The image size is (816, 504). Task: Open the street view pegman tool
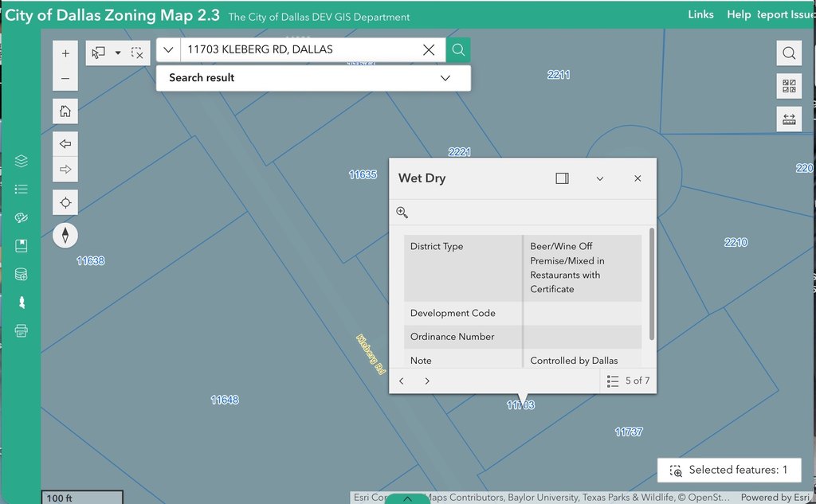pyautogui.click(x=22, y=303)
